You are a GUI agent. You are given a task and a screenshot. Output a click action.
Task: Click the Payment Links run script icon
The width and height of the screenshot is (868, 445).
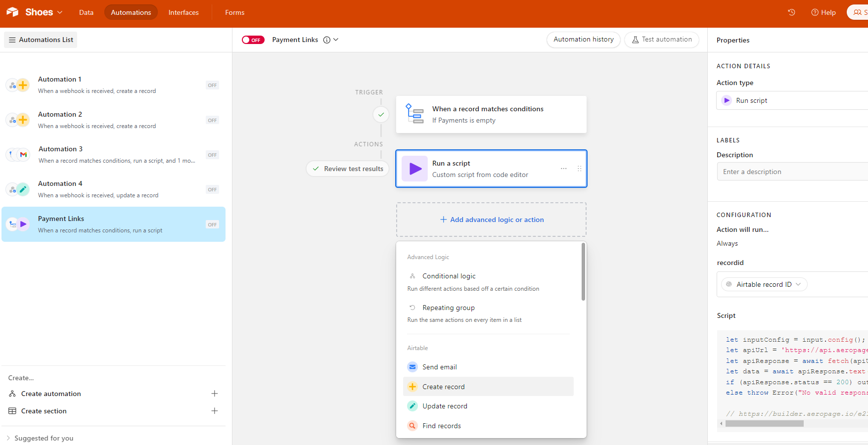(23, 224)
